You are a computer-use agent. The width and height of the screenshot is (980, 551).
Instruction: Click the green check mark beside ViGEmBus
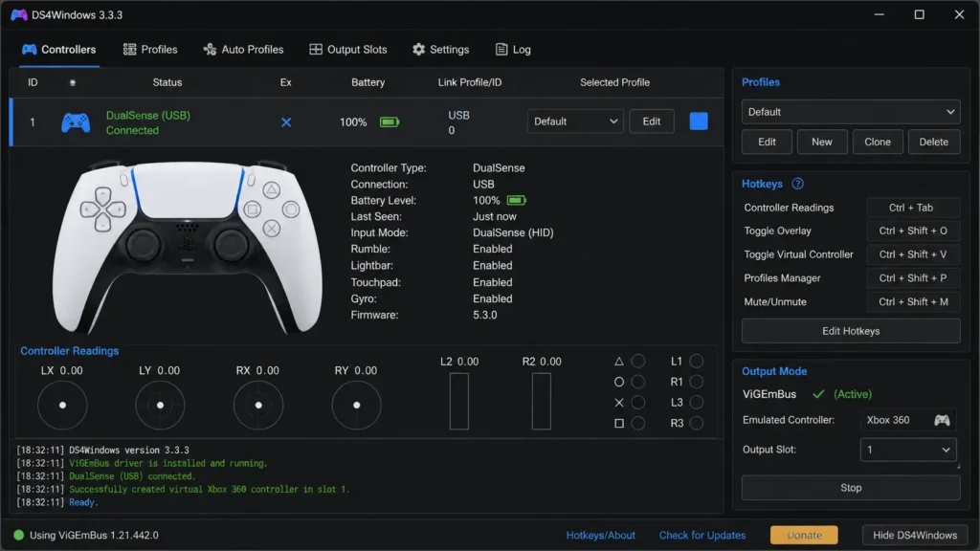coord(818,394)
